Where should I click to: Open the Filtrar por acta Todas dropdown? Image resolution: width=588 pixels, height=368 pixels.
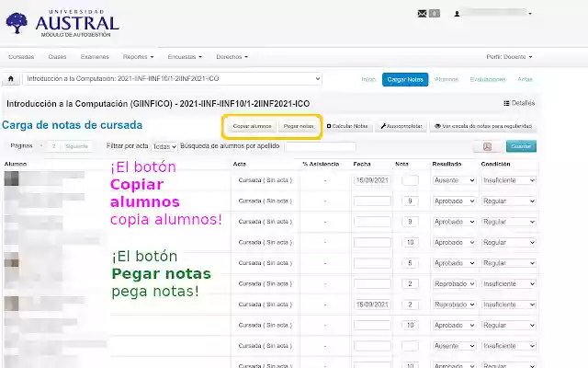(164, 146)
